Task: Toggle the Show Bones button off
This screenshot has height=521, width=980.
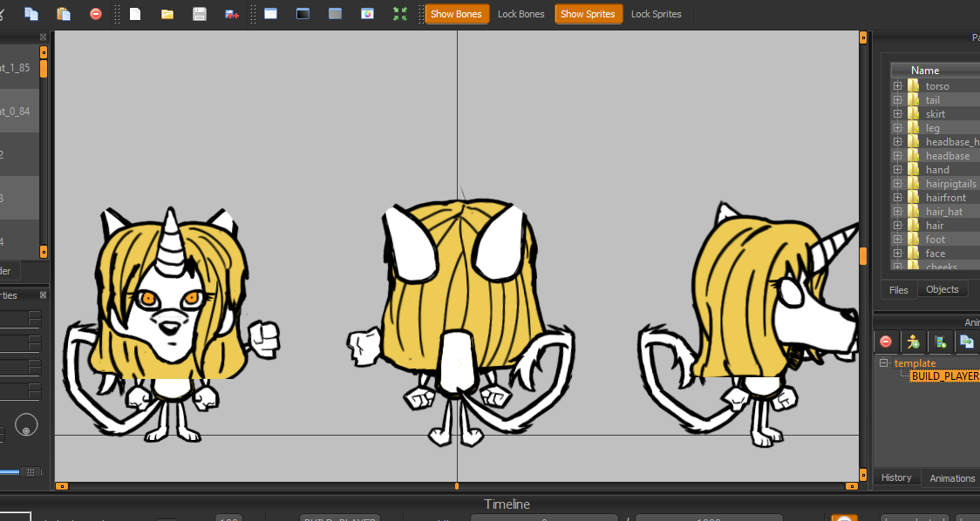Action: coord(456,14)
